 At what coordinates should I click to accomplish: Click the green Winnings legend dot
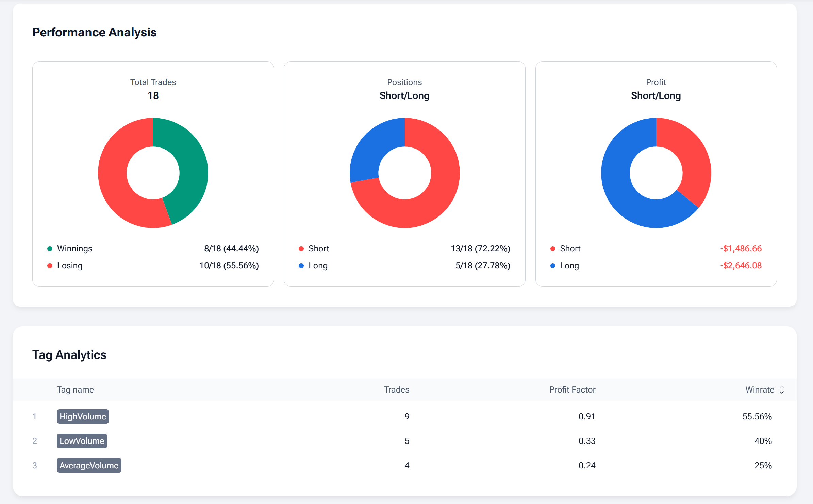pyautogui.click(x=50, y=249)
